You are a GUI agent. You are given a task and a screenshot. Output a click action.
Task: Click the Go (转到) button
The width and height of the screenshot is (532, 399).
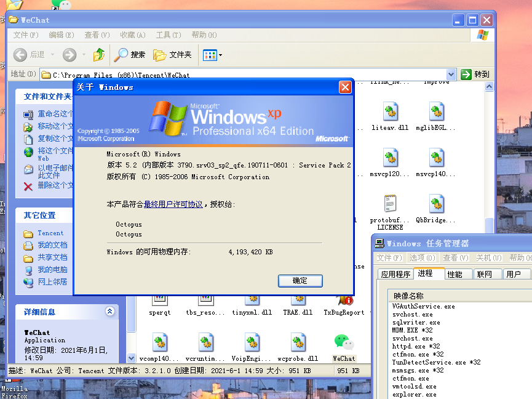point(475,75)
